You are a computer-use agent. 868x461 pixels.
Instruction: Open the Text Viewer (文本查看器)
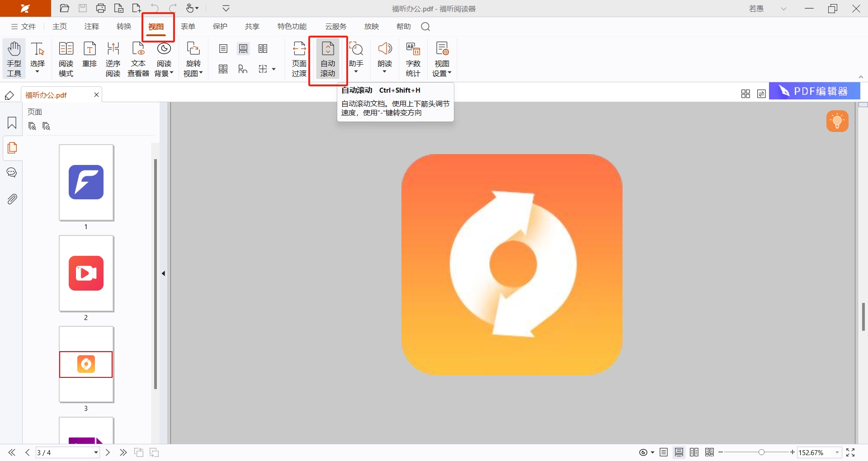[138, 59]
